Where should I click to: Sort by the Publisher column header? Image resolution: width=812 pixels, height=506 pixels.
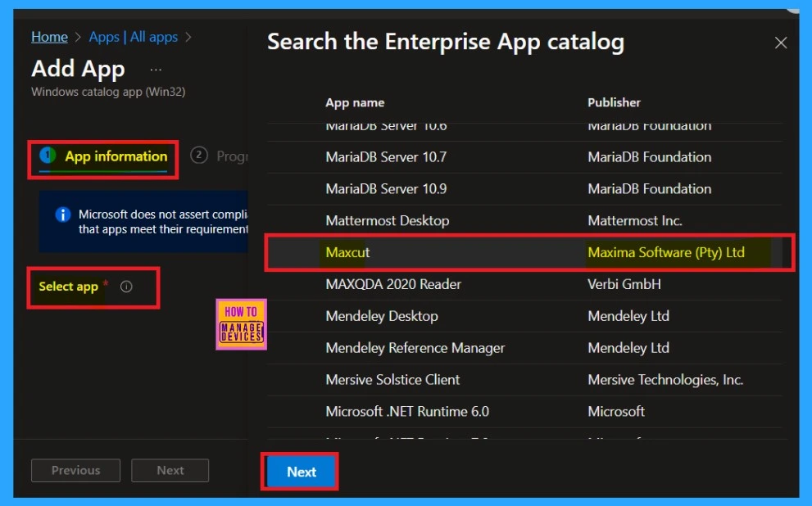click(614, 102)
